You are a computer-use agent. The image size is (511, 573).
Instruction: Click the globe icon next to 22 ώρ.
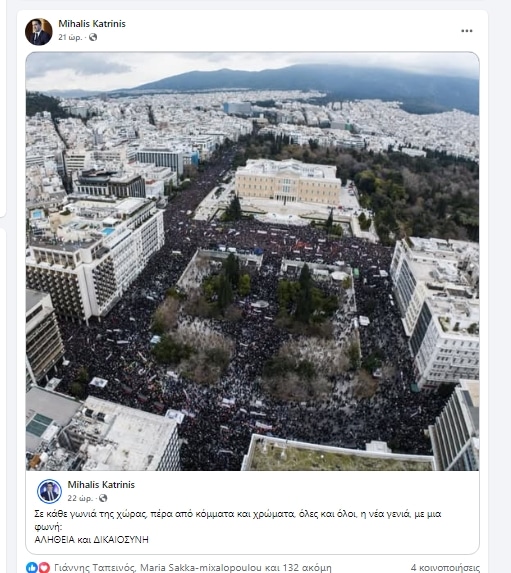pyautogui.click(x=103, y=498)
